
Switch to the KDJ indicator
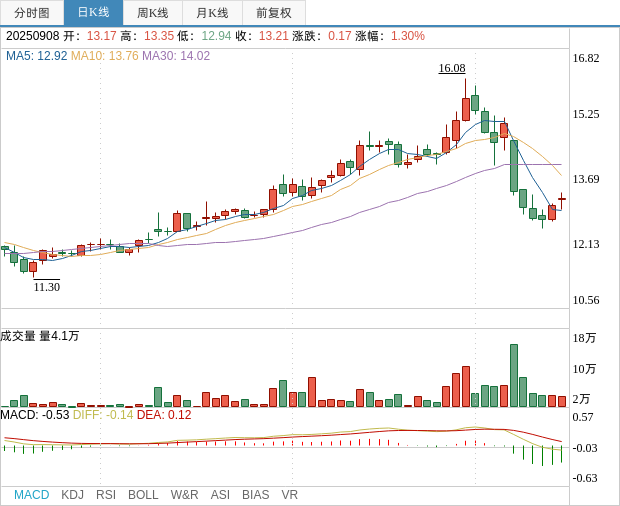click(72, 495)
